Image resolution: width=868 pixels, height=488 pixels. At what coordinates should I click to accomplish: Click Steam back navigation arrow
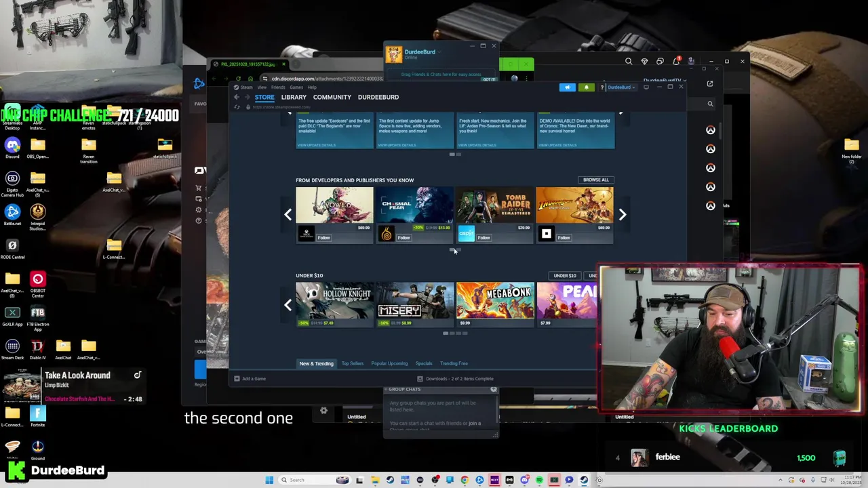point(237,97)
